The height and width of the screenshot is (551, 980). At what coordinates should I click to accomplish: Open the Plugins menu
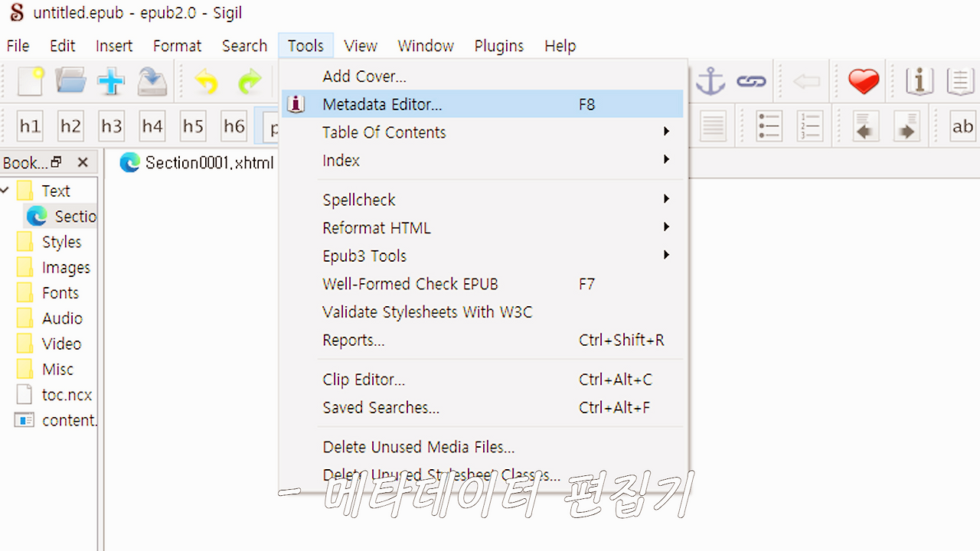pos(499,46)
